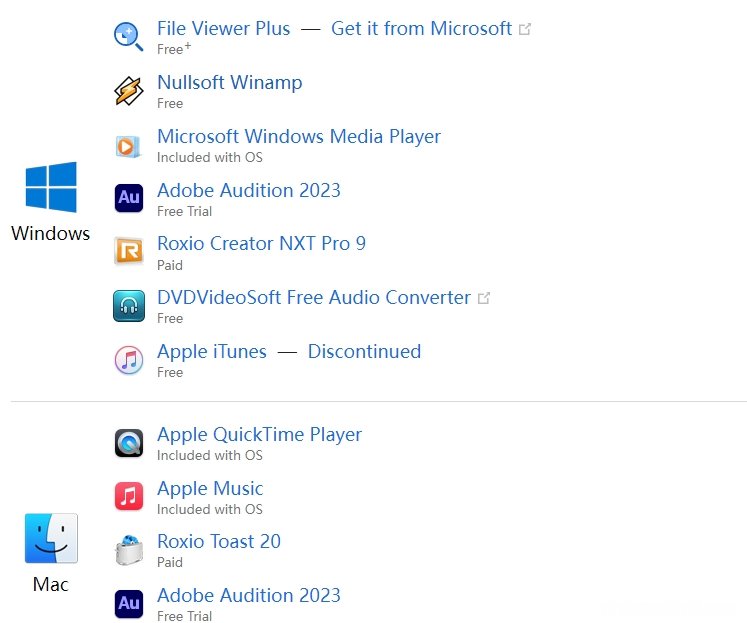Click Free text under DVDVideoSoft Converter

(170, 318)
